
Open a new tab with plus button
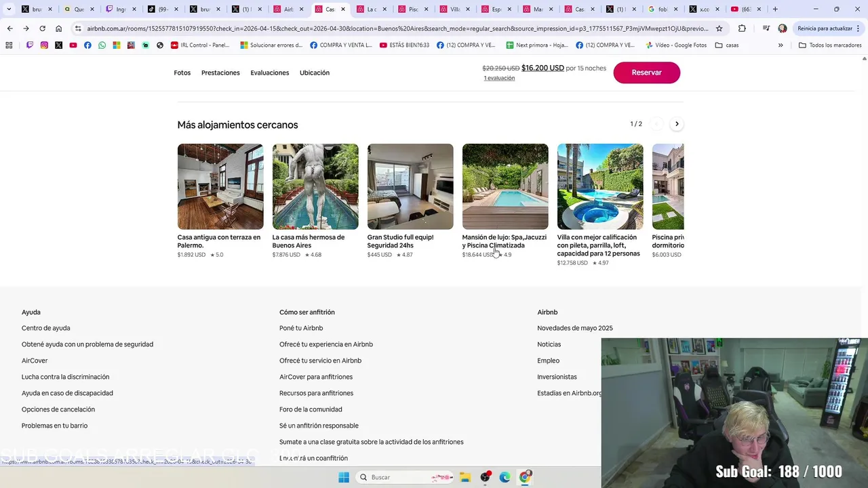(775, 9)
